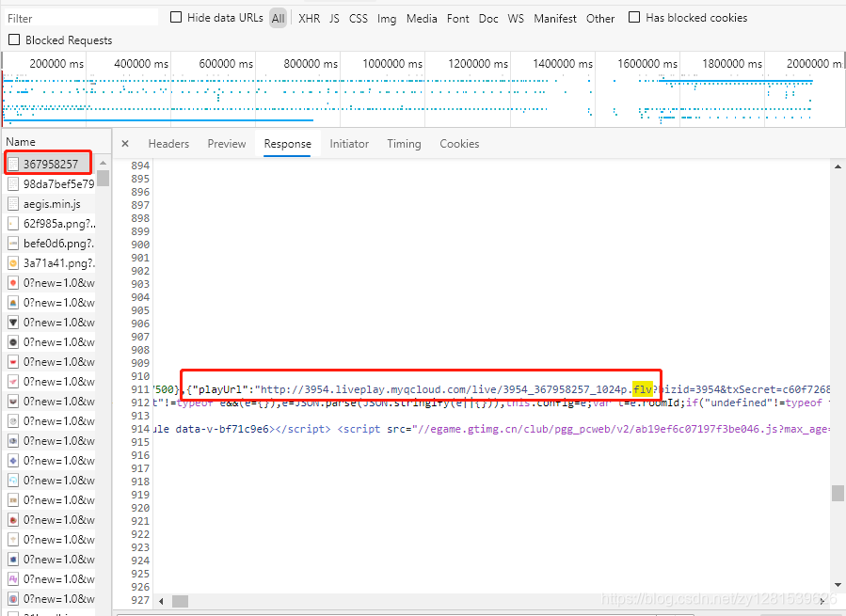Select the befe0d6.png request
Screen dimensions: 846x616
tap(50, 244)
